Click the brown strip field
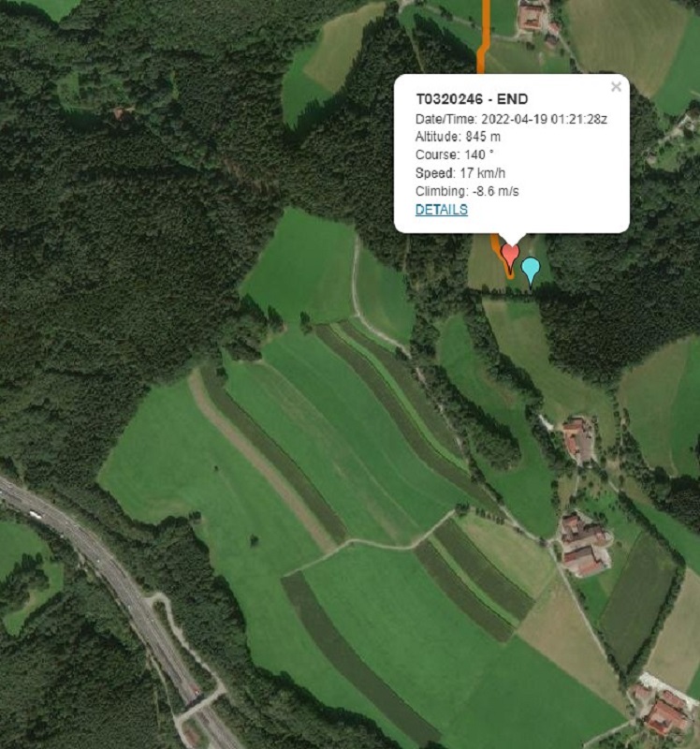 pyautogui.click(x=263, y=461)
